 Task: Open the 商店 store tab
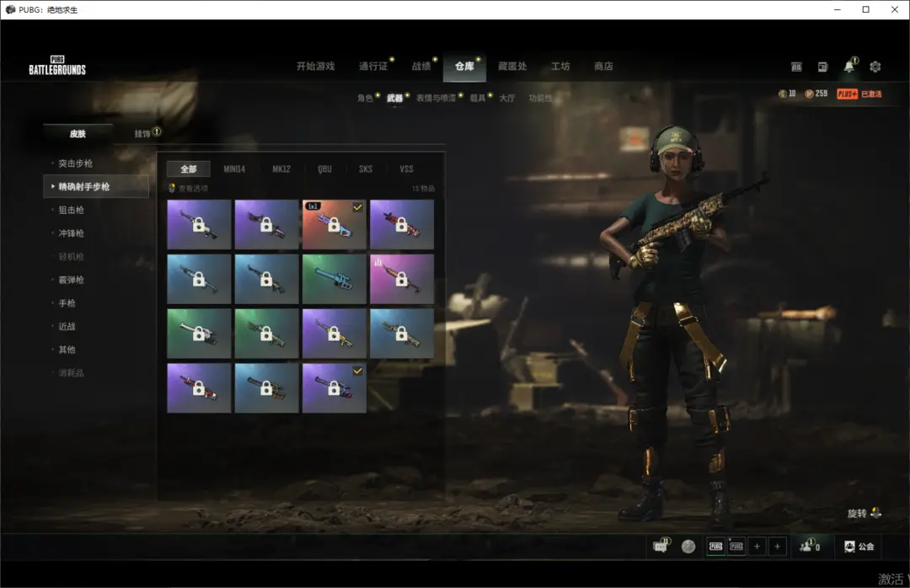click(x=603, y=67)
